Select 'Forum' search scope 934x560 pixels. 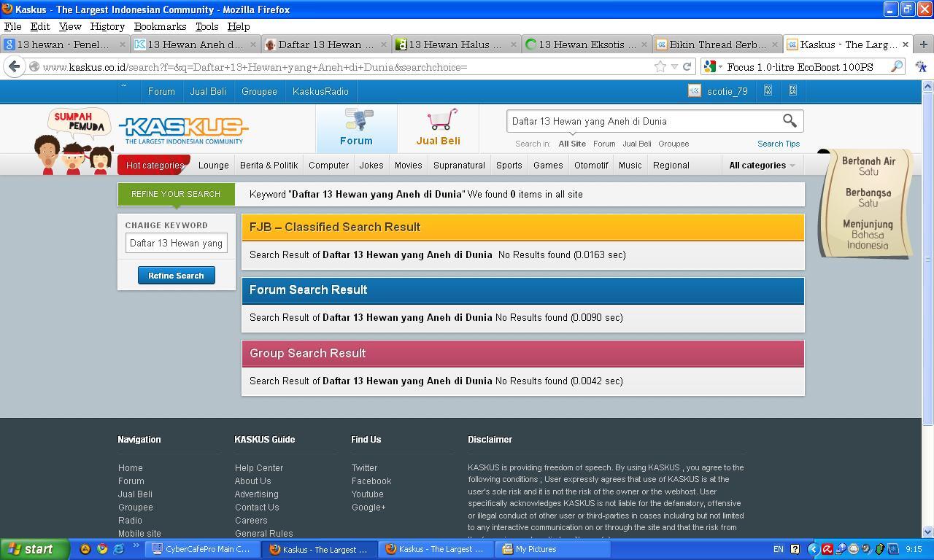[x=604, y=144]
